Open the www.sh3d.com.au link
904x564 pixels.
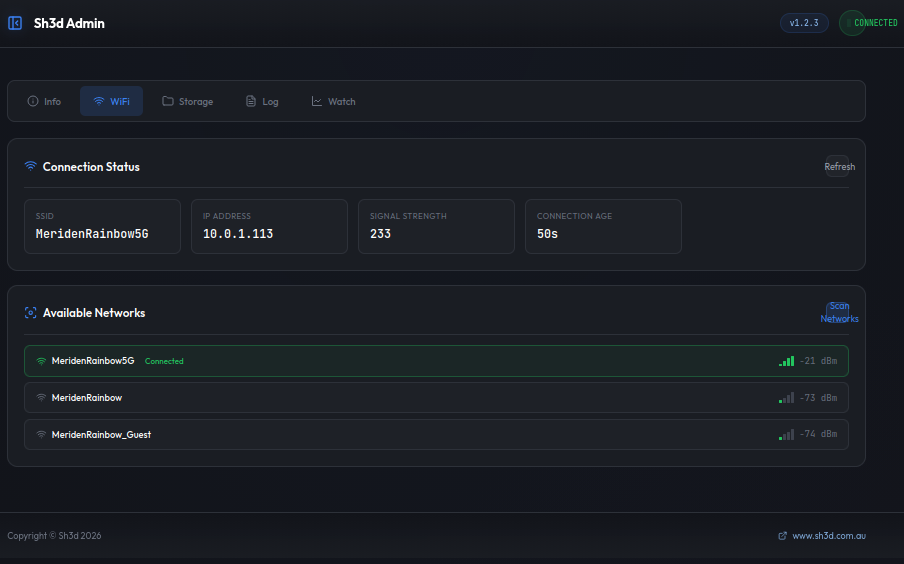point(828,536)
